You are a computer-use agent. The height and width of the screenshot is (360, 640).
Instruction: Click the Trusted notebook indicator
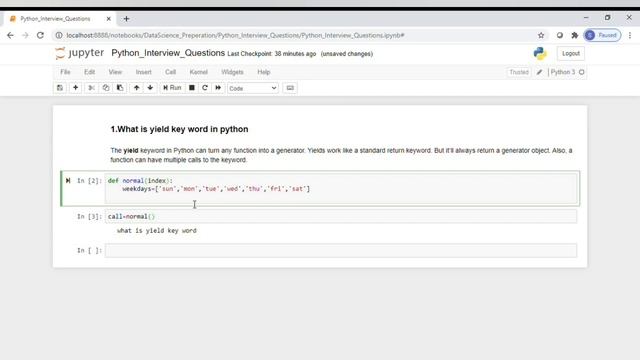[x=519, y=72]
